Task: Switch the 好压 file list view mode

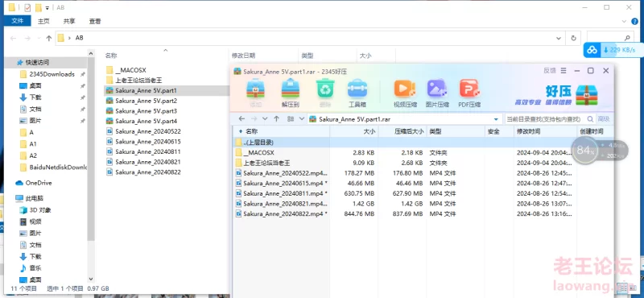Action: pyautogui.click(x=291, y=118)
